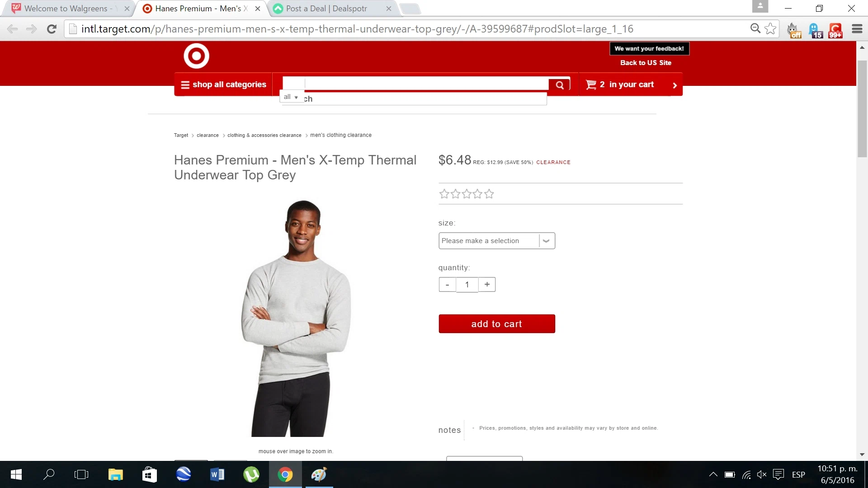Open Chrome's hamburger menu icon
The height and width of the screenshot is (488, 868).
[x=857, y=29]
